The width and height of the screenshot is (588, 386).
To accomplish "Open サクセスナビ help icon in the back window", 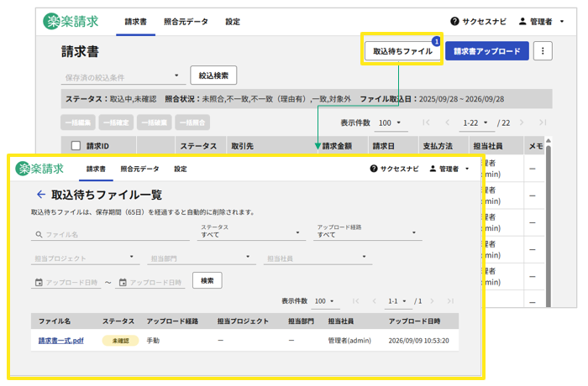I will coord(454,21).
